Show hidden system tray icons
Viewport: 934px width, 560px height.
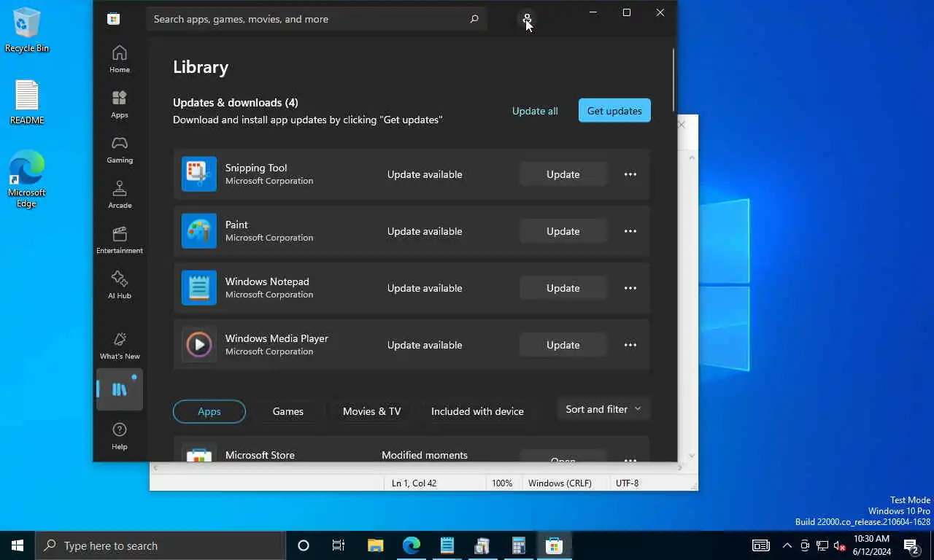click(787, 545)
